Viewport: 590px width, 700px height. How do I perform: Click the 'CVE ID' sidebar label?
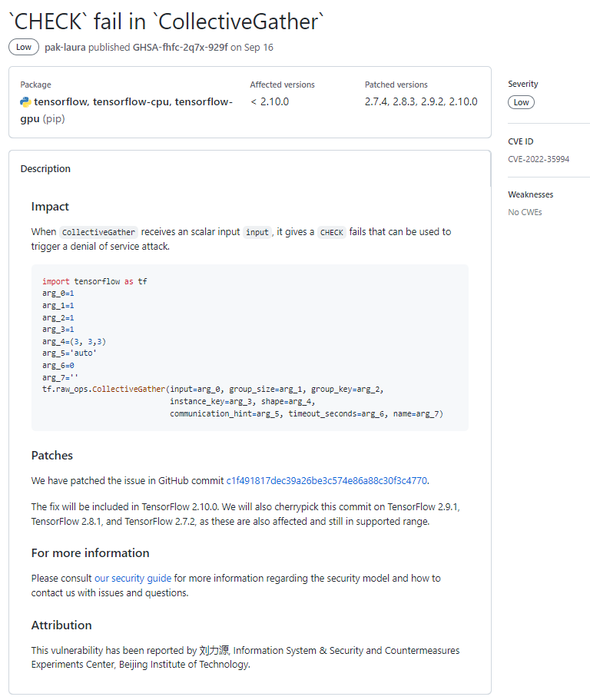[521, 141]
